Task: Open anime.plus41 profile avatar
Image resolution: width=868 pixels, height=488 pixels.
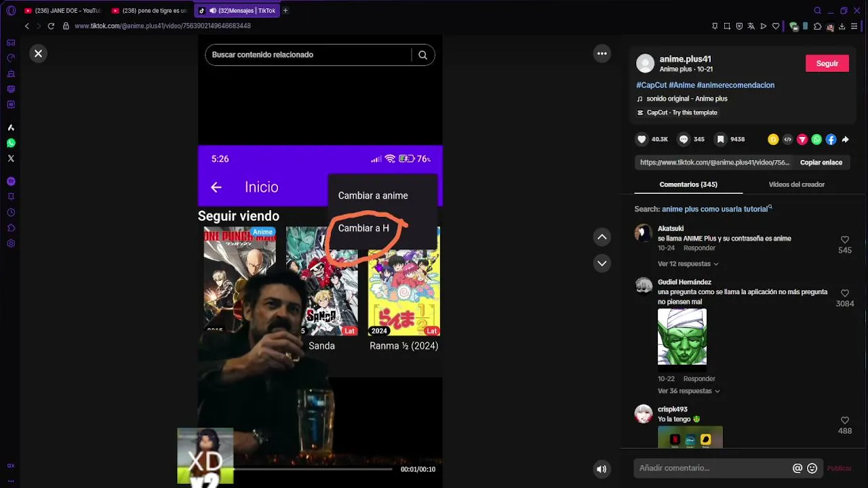Action: point(645,64)
